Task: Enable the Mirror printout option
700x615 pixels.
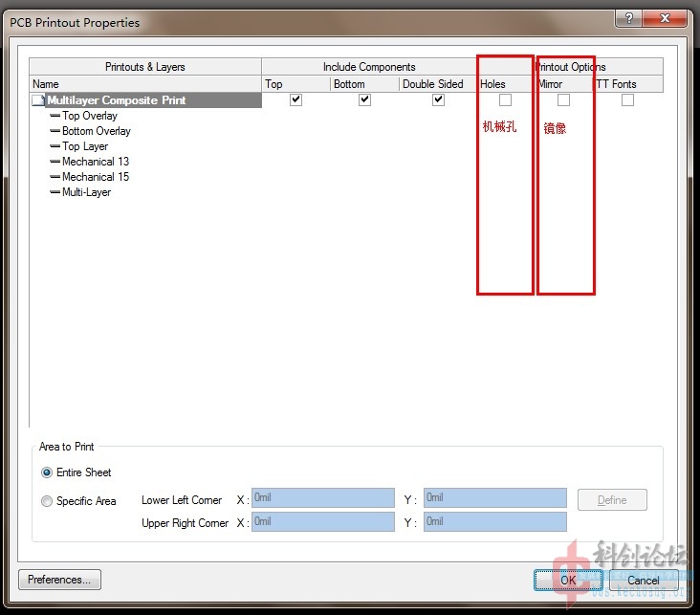Action: click(564, 99)
